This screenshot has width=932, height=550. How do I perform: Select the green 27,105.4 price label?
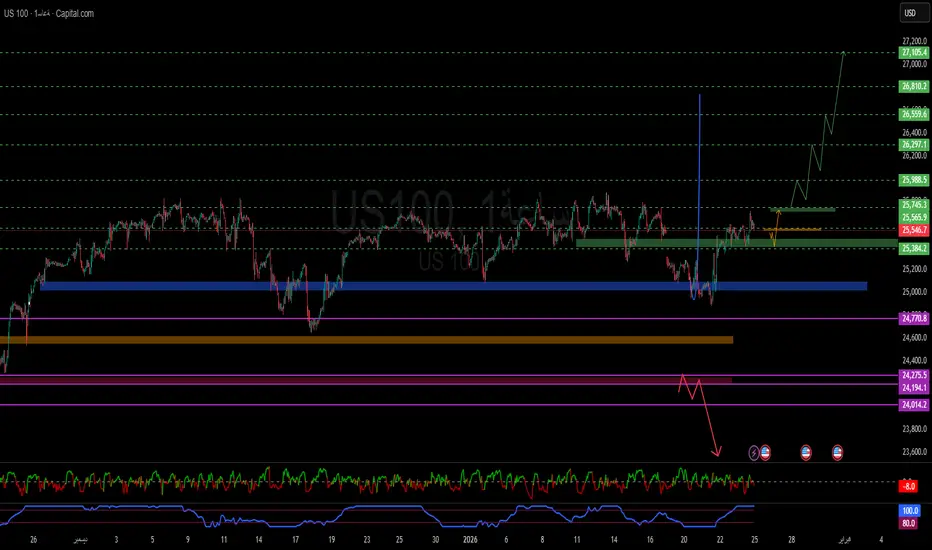tap(914, 53)
